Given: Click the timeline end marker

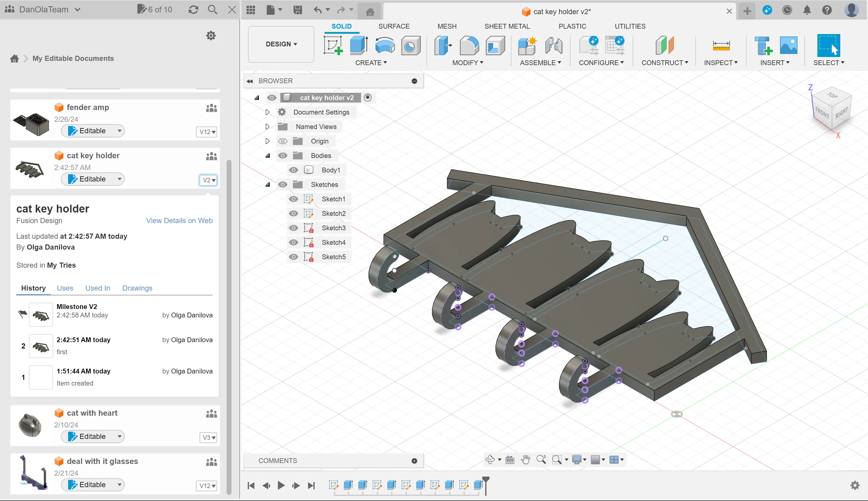Looking at the screenshot, I should 486,486.
